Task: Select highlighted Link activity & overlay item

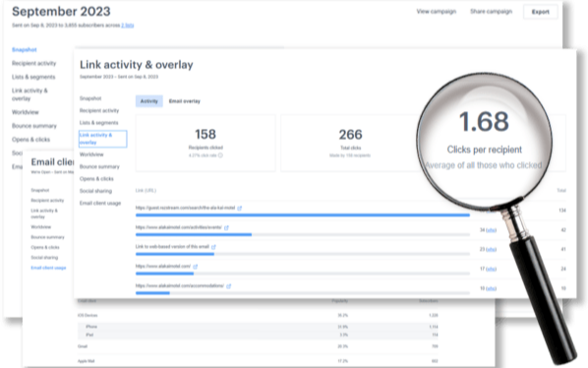Action: [x=102, y=139]
